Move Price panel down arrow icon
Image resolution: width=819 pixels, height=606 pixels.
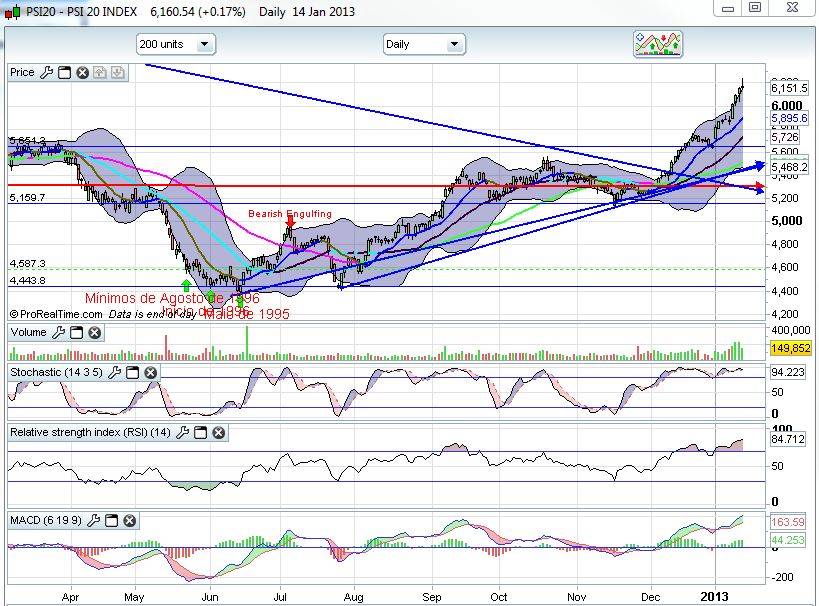pos(118,73)
